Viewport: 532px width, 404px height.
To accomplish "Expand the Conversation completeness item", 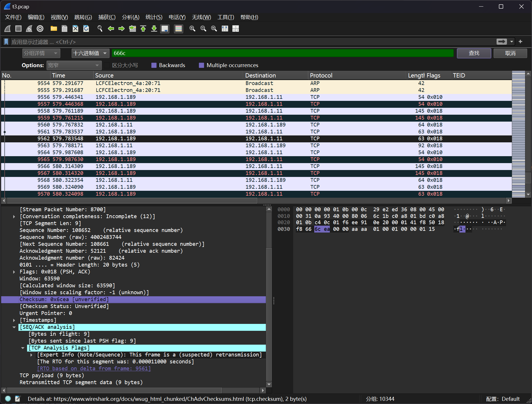I will tap(14, 216).
